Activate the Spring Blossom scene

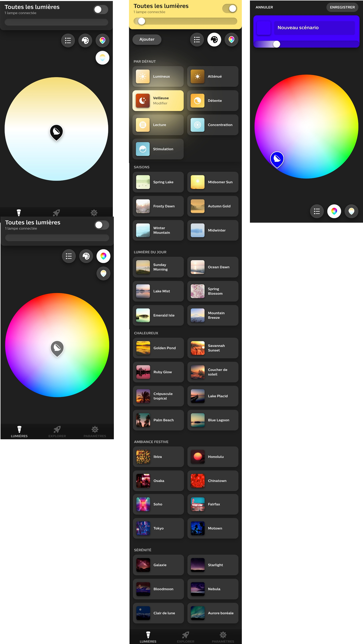(x=213, y=291)
